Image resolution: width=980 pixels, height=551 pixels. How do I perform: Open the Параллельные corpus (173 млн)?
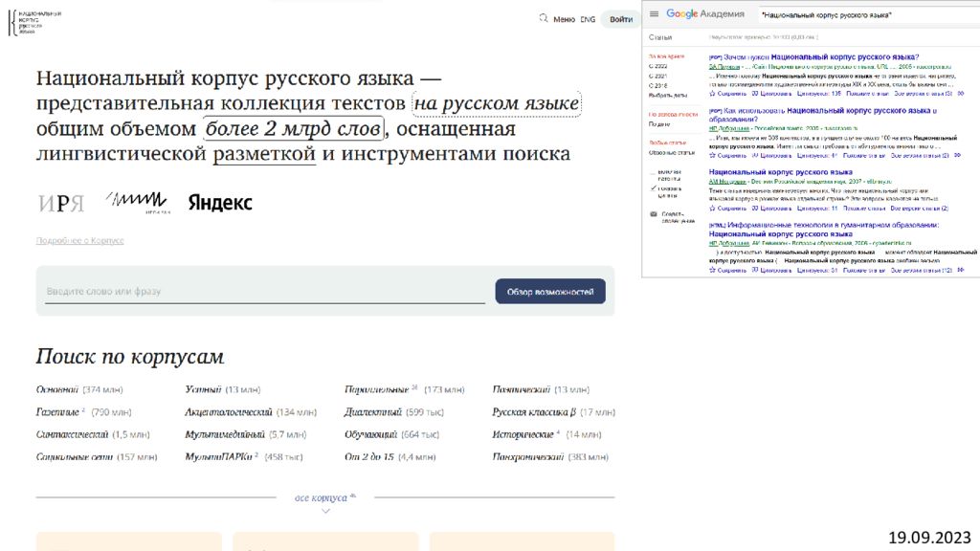[x=405, y=389]
